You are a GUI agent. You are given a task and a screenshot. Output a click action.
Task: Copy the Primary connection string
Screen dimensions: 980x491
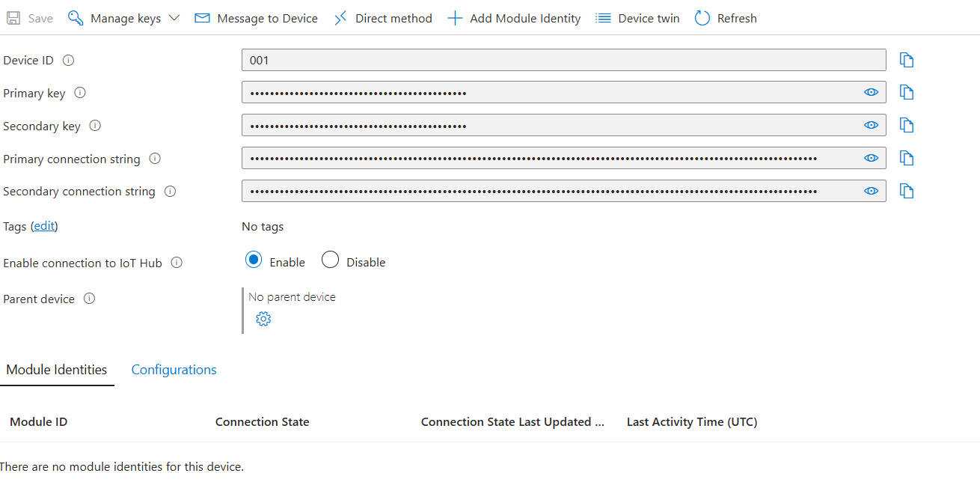pyautogui.click(x=907, y=159)
